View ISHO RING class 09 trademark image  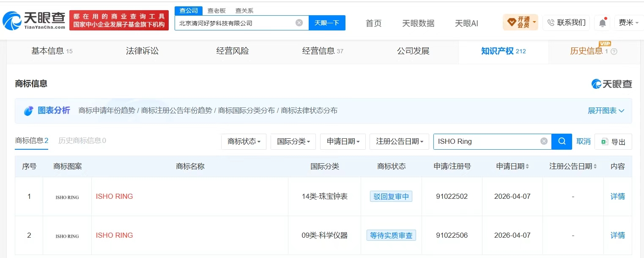pyautogui.click(x=67, y=236)
